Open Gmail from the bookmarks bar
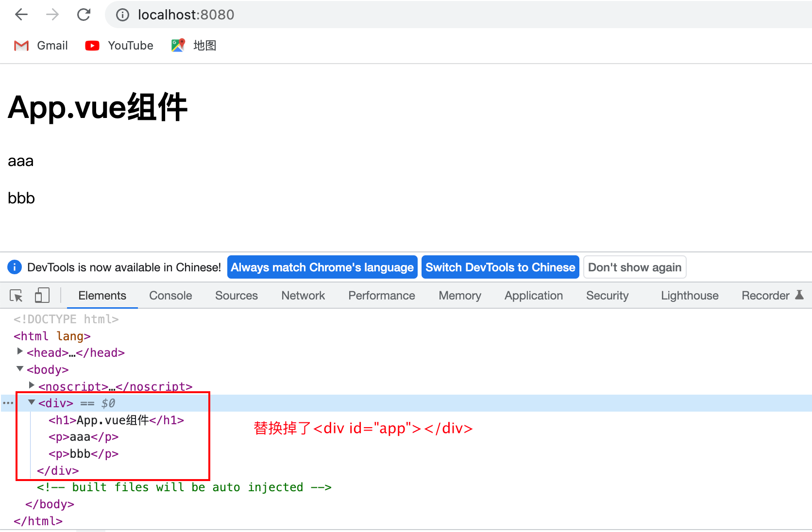The width and height of the screenshot is (812, 532). (41, 45)
